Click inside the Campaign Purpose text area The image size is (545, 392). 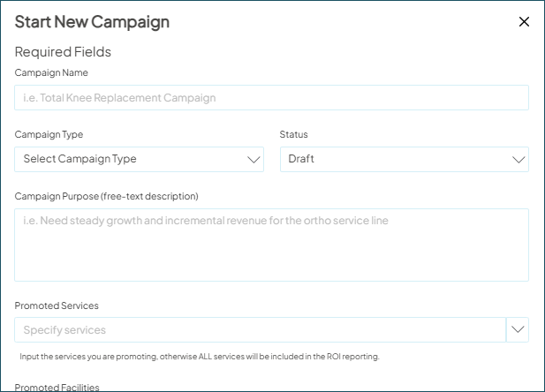pyautogui.click(x=271, y=245)
